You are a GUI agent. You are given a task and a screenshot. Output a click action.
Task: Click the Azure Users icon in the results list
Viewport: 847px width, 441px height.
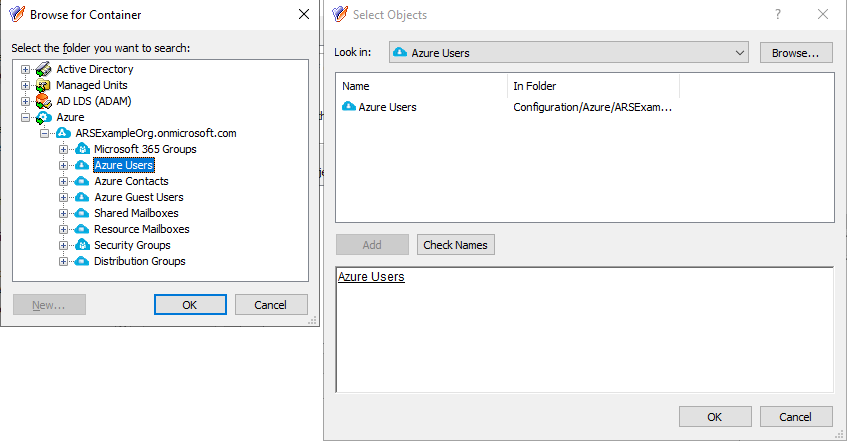tap(349, 106)
